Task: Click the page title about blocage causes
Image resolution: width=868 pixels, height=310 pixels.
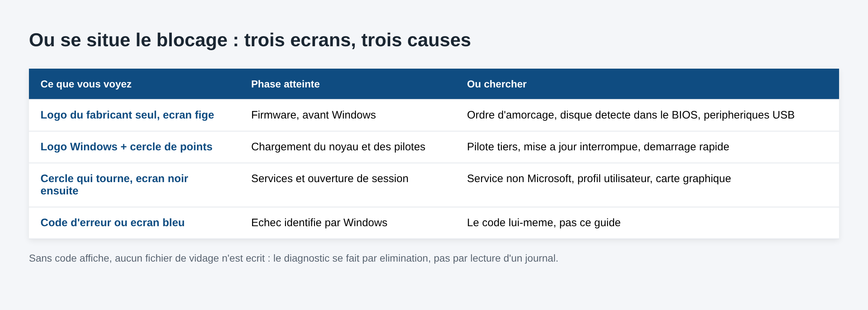Action: [250, 40]
